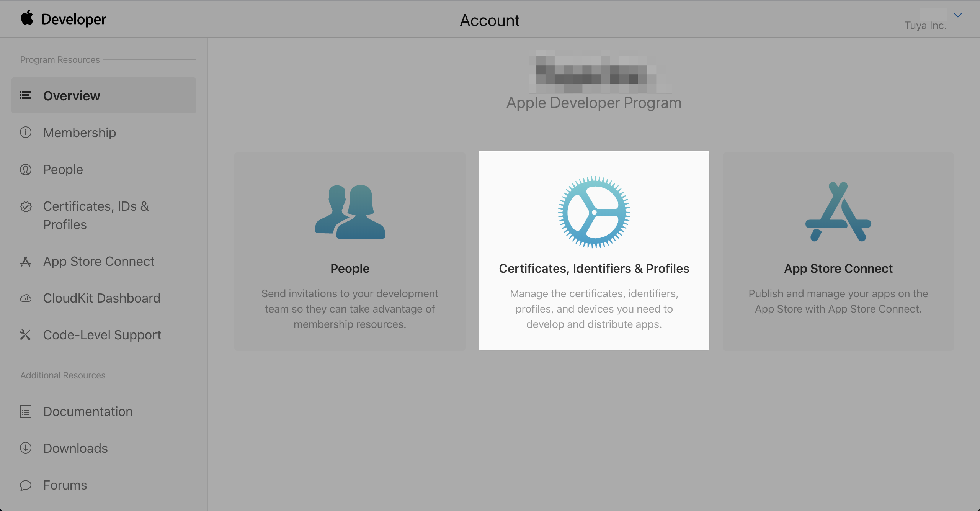
Task: Click the Apple logo in the header
Action: [x=27, y=18]
